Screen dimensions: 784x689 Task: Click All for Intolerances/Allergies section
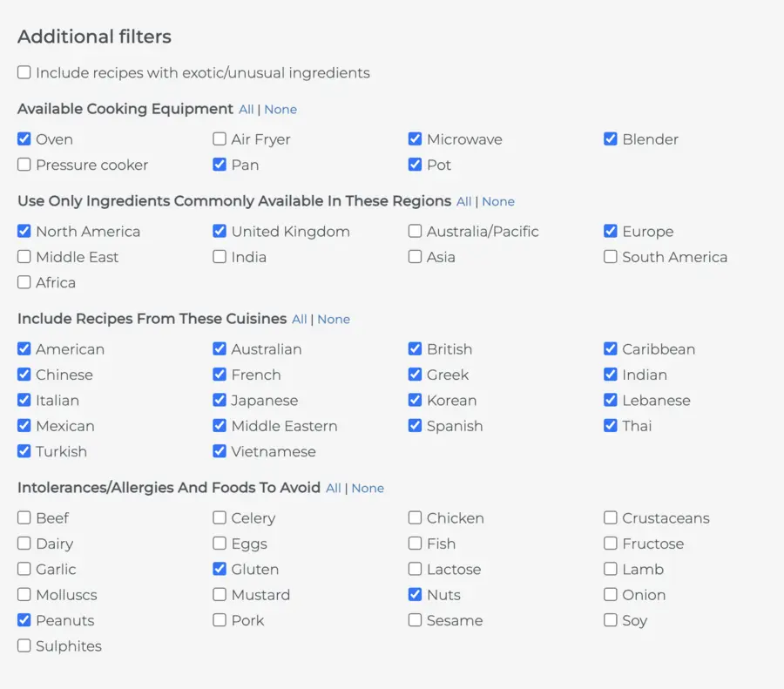[x=333, y=489]
